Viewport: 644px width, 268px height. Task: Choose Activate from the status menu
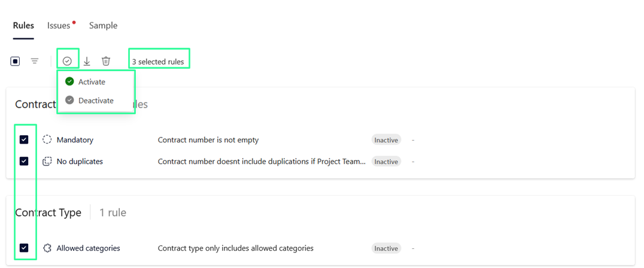(92, 82)
